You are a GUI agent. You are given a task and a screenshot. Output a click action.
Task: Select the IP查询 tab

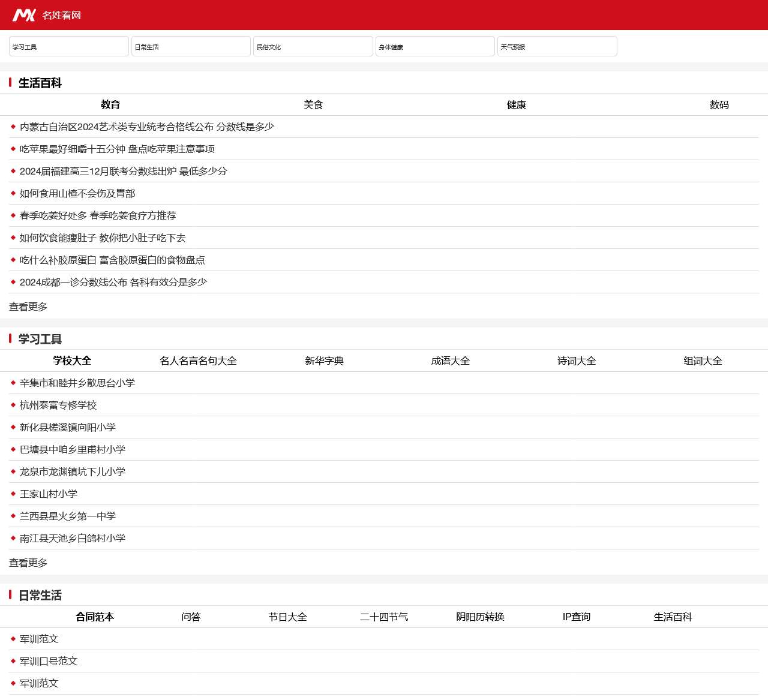[577, 617]
